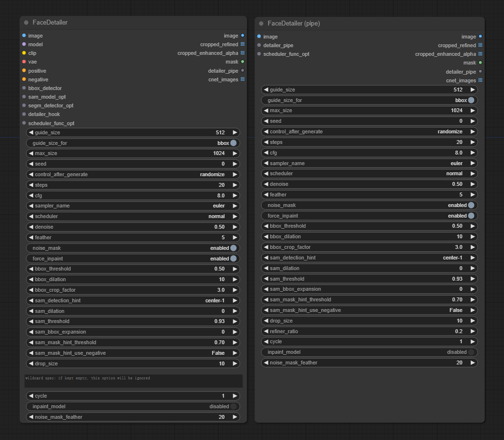Viewport: 504px width, 440px height.
Task: Click the FaceDetailer (pipe) node title
Action: coord(294,24)
